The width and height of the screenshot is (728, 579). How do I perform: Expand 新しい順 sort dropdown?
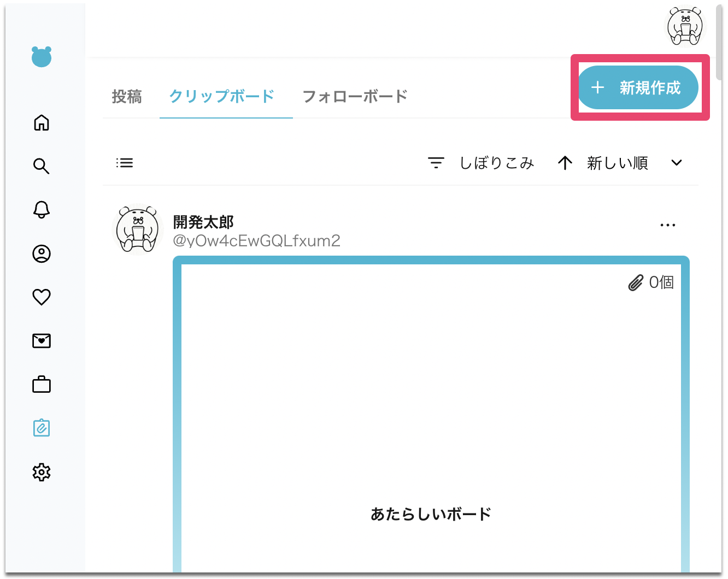pyautogui.click(x=618, y=163)
